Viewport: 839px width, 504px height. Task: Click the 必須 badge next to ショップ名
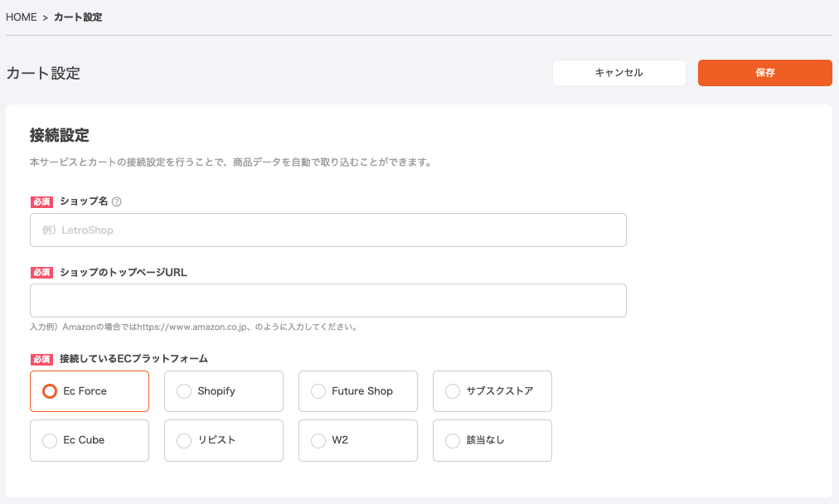[42, 201]
